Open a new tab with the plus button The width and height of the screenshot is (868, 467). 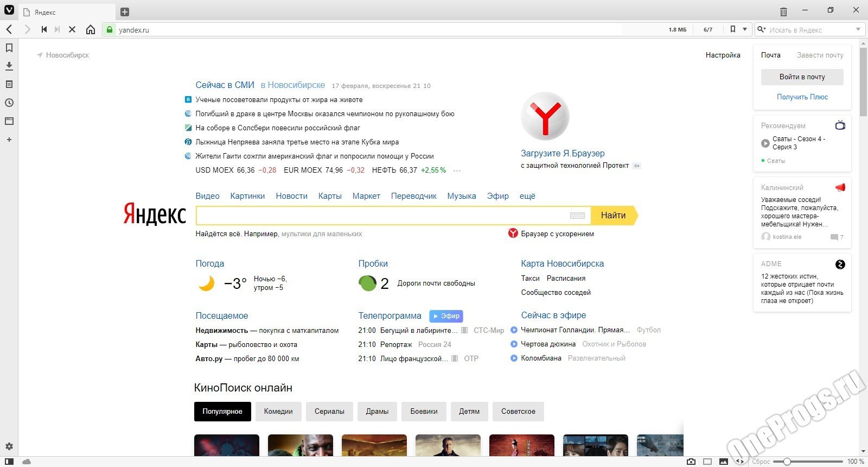(x=124, y=12)
